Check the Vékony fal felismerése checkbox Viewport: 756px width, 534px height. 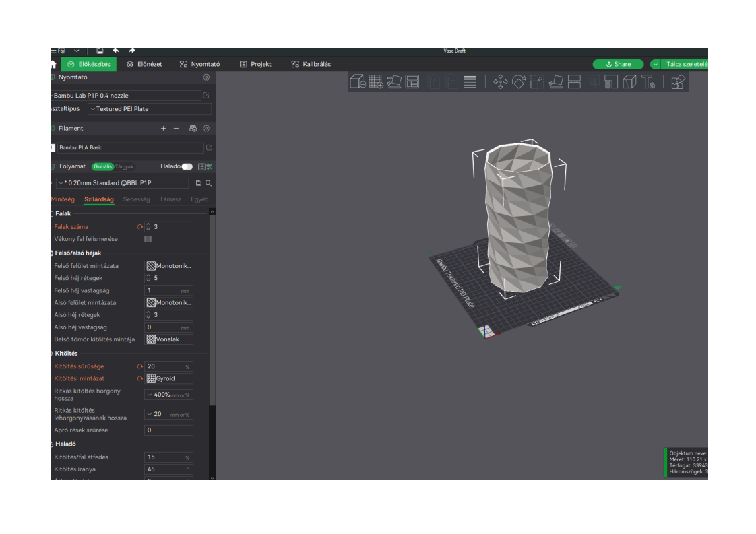pyautogui.click(x=148, y=239)
